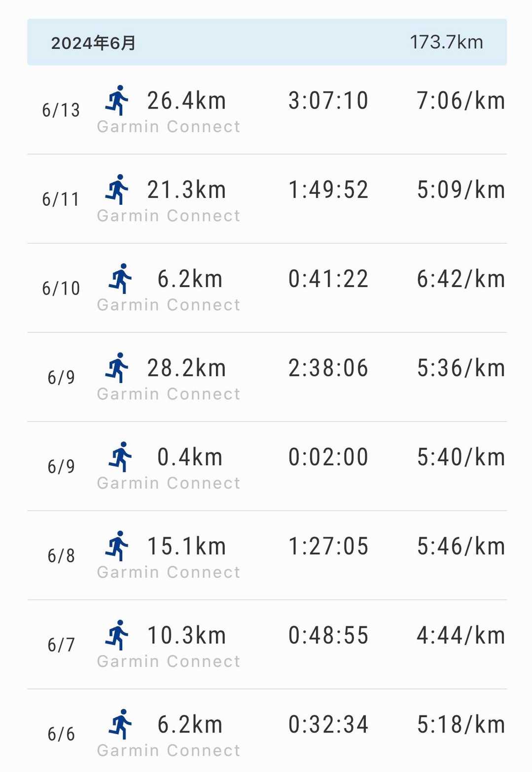Open the 1:27:05 duration on 6/8
This screenshot has height=772, width=532.
click(328, 547)
